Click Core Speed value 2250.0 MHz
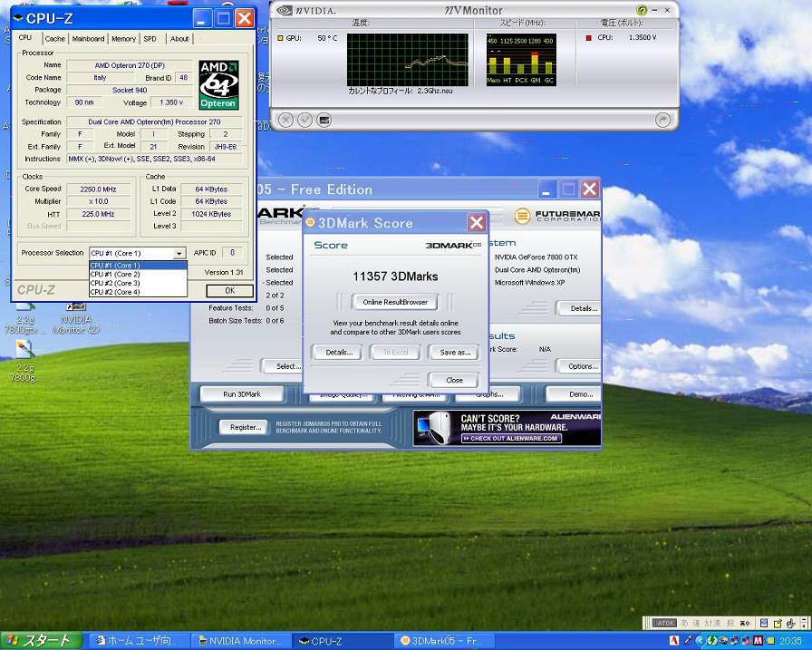This screenshot has width=812, height=650. pos(99,189)
